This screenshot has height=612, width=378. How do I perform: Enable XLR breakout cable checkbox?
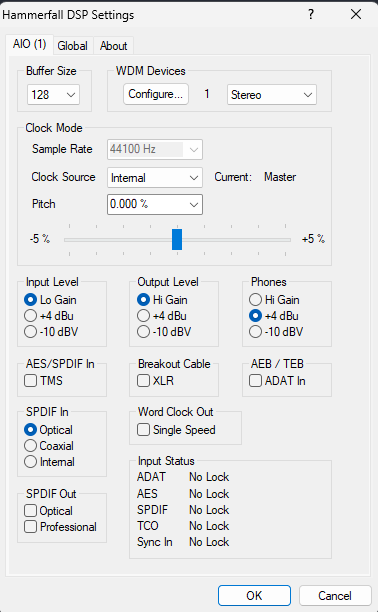tap(155, 381)
